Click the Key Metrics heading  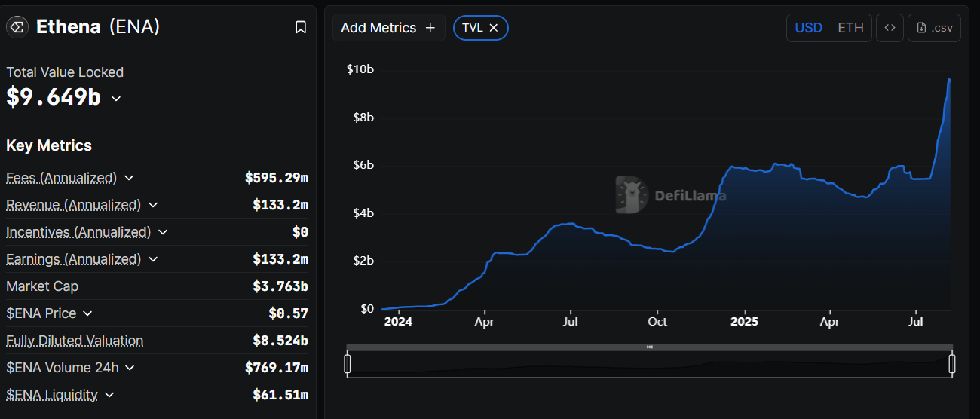[49, 145]
